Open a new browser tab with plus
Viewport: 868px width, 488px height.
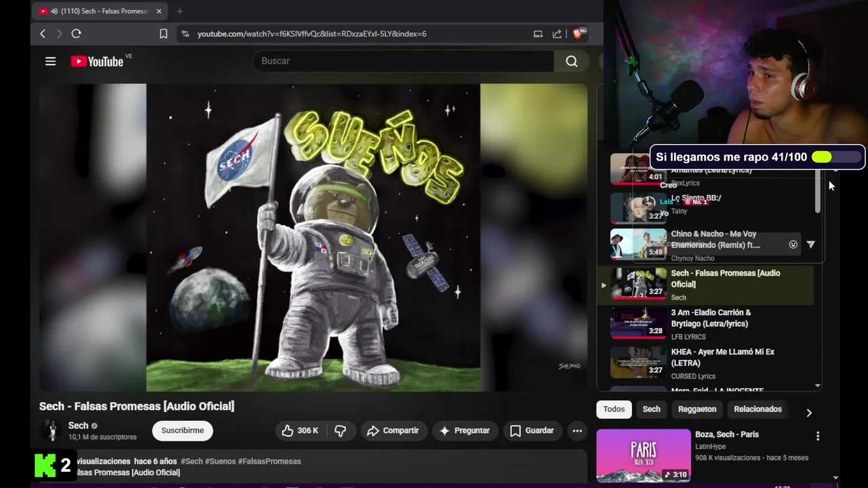180,12
